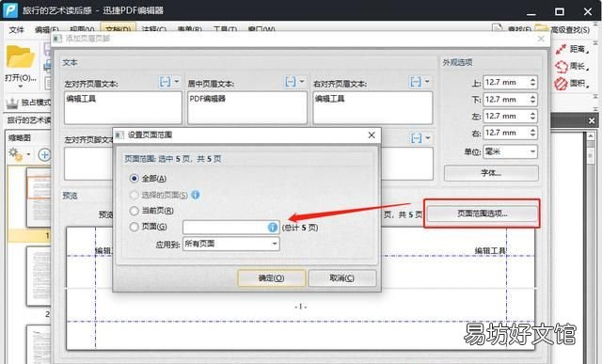Click the 页面范围选项... button
Viewport: 602px width, 364px height.
point(483,214)
